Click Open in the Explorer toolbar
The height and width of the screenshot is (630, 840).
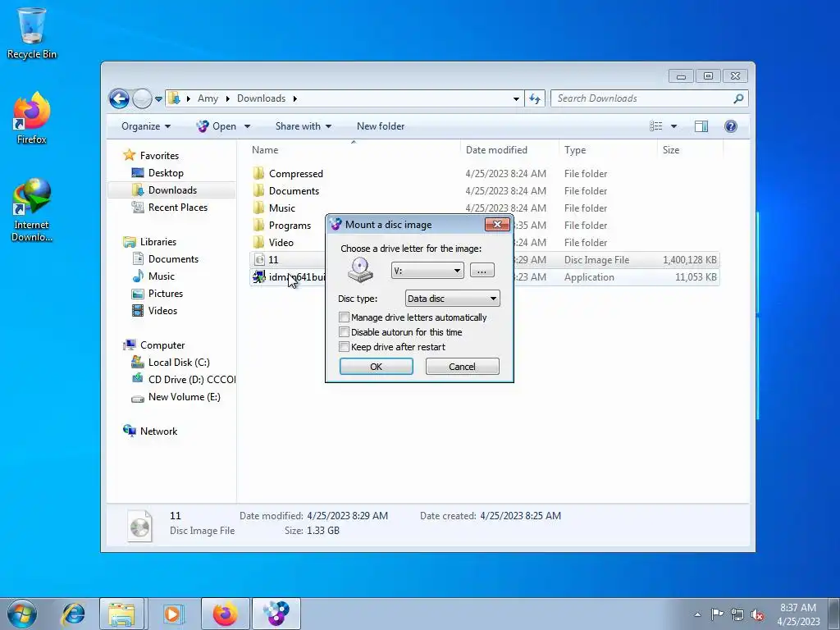pyautogui.click(x=217, y=126)
